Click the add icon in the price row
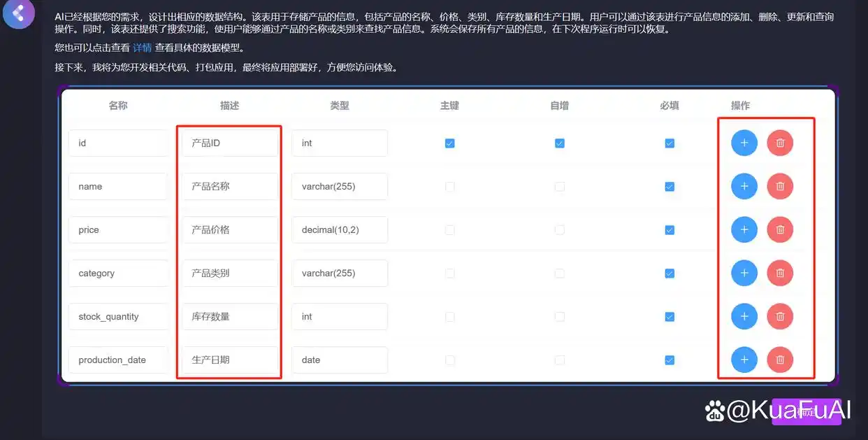This screenshot has height=440, width=868. pyautogui.click(x=744, y=229)
